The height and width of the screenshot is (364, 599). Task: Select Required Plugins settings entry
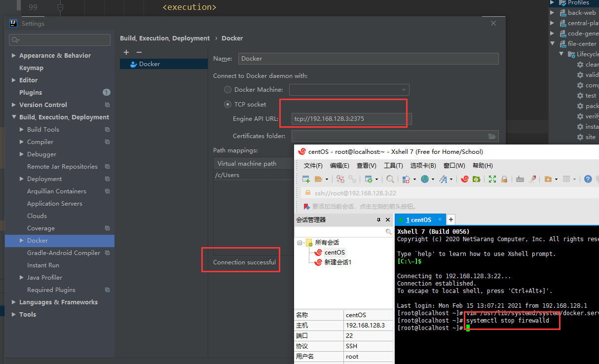51,290
